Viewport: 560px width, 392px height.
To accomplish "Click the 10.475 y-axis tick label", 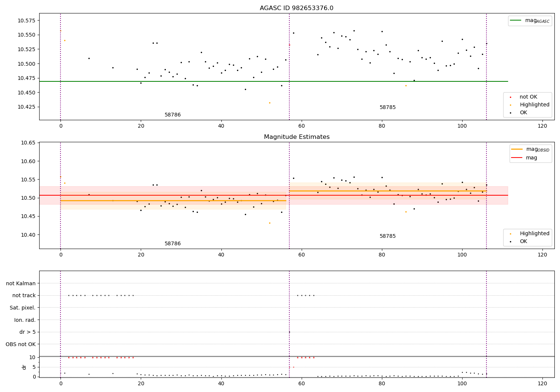I will click(27, 78).
